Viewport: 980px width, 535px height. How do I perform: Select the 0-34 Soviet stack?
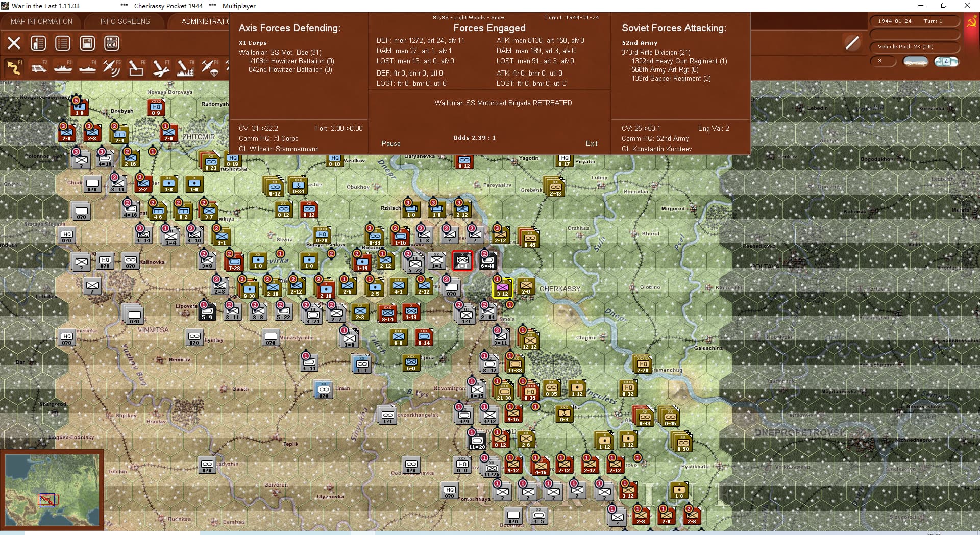coord(298,186)
